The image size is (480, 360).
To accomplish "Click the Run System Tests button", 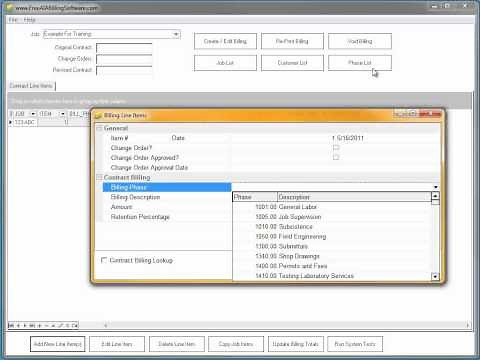I will click(355, 344).
